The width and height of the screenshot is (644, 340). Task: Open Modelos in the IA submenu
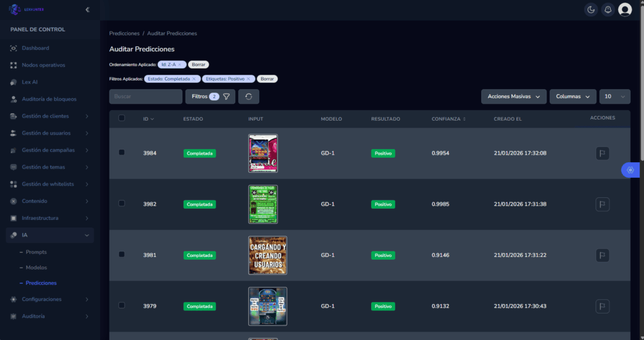36,267
